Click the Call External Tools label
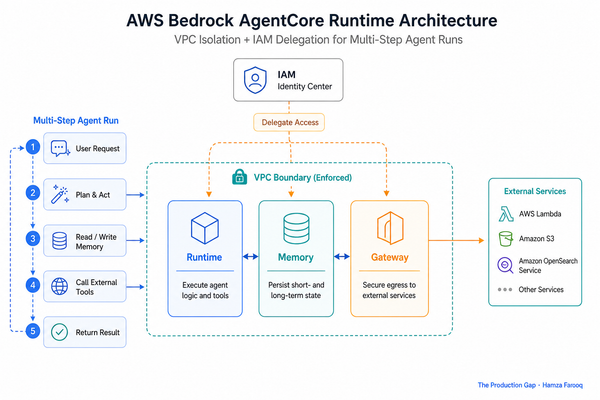This screenshot has width=600, height=400. (x=96, y=287)
